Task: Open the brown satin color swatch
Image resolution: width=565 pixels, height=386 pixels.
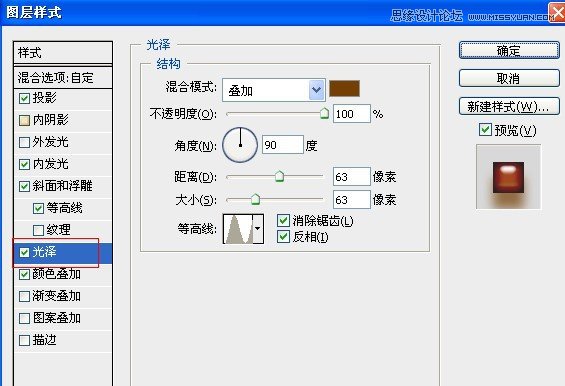Action: pos(344,89)
